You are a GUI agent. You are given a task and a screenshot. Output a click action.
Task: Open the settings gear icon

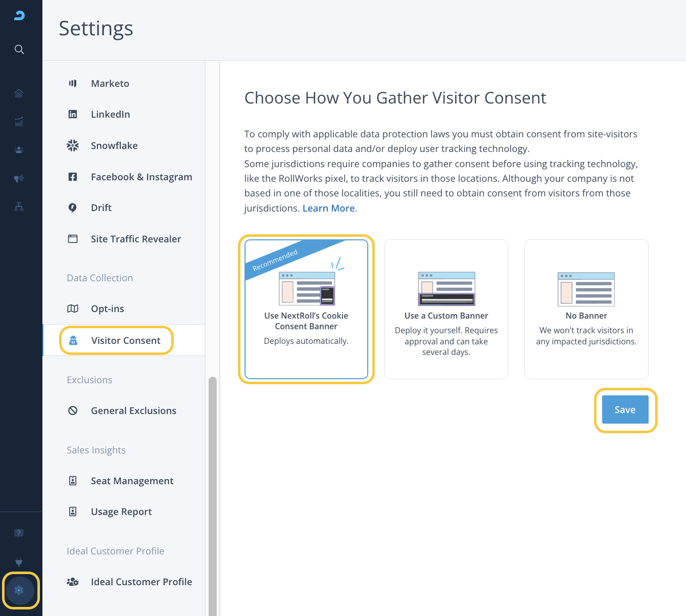pos(19,590)
